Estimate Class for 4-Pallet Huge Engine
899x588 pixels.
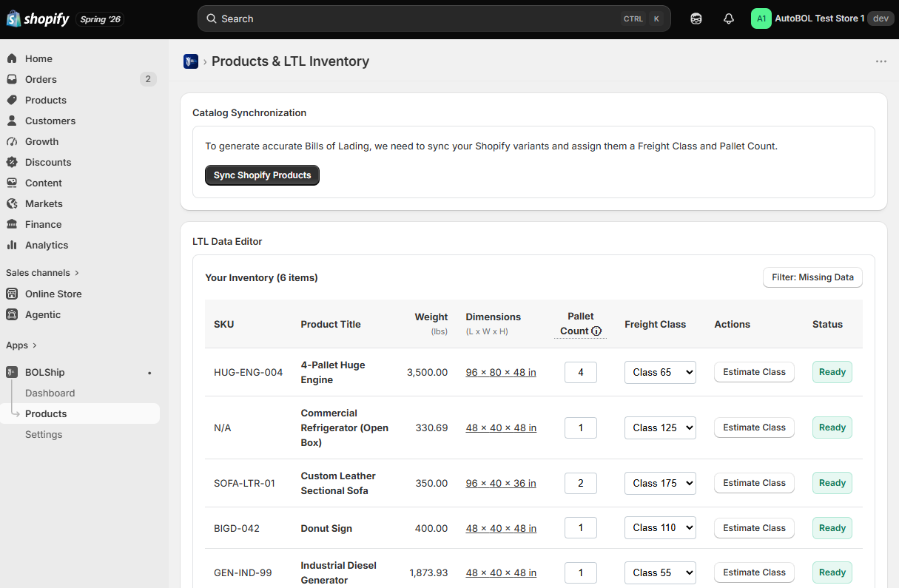754,372
